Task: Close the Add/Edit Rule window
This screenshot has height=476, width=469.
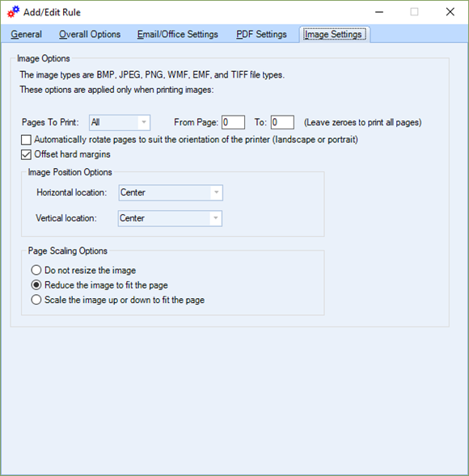Action: (x=450, y=12)
